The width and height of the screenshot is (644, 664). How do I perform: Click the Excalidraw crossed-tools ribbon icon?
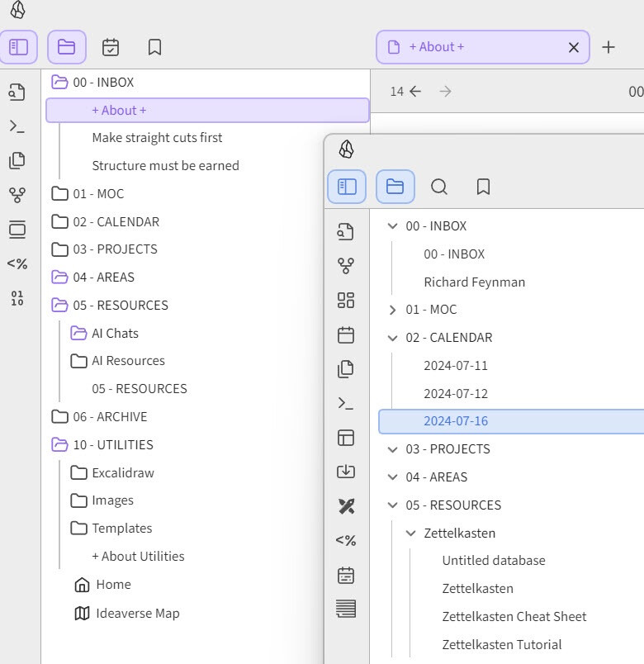(346, 506)
